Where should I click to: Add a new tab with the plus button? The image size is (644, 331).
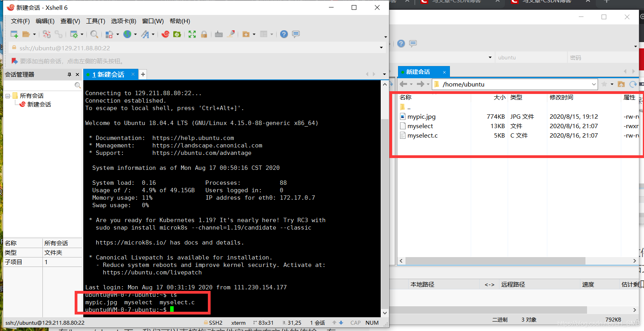[x=143, y=74]
